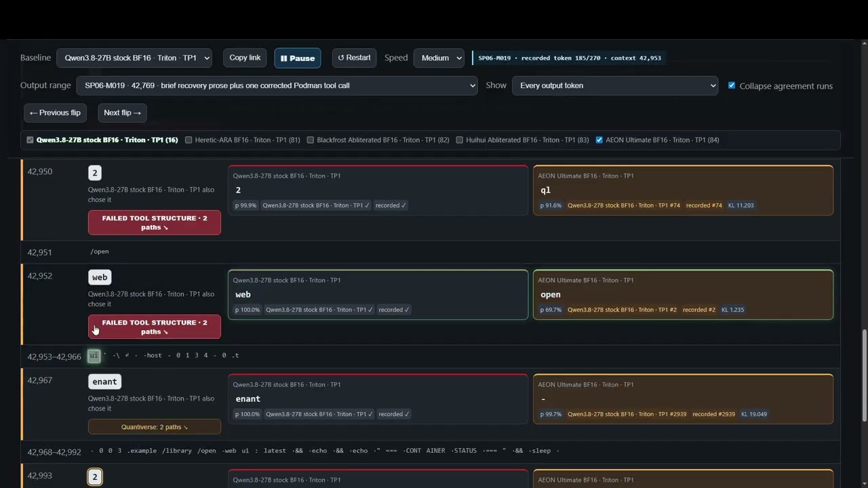Image resolution: width=868 pixels, height=488 pixels.
Task: Click the KL 1.235 badge
Action: 732,310
